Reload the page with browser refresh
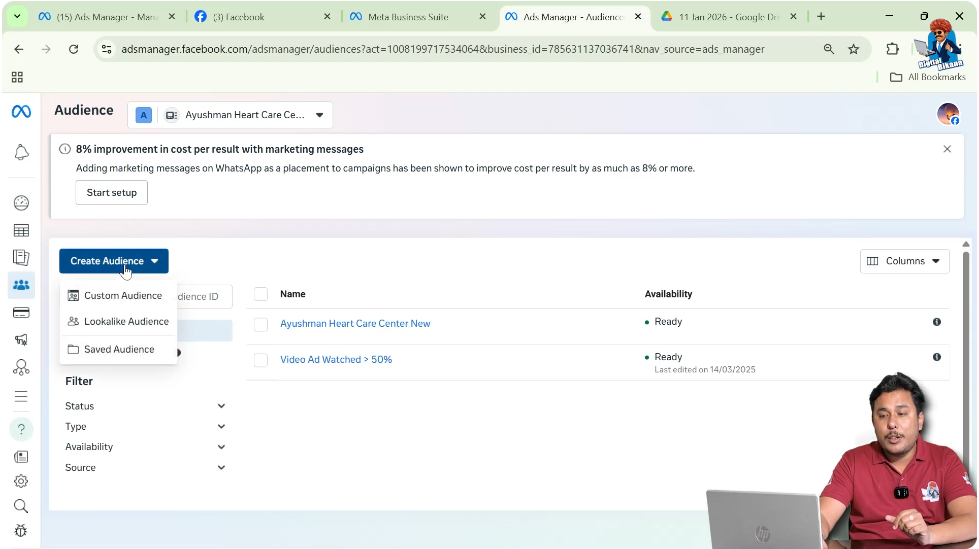This screenshot has height=549, width=979. point(74,49)
